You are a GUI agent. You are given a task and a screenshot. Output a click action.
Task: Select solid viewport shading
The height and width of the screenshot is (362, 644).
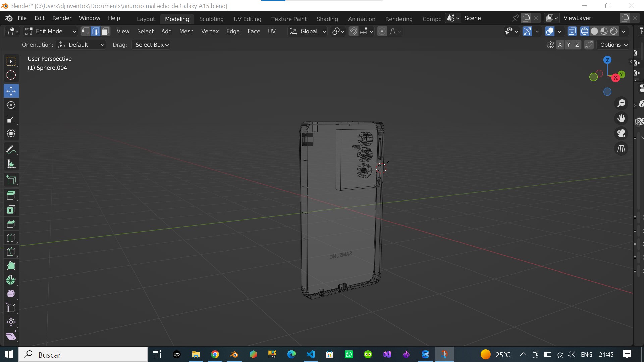pyautogui.click(x=594, y=31)
